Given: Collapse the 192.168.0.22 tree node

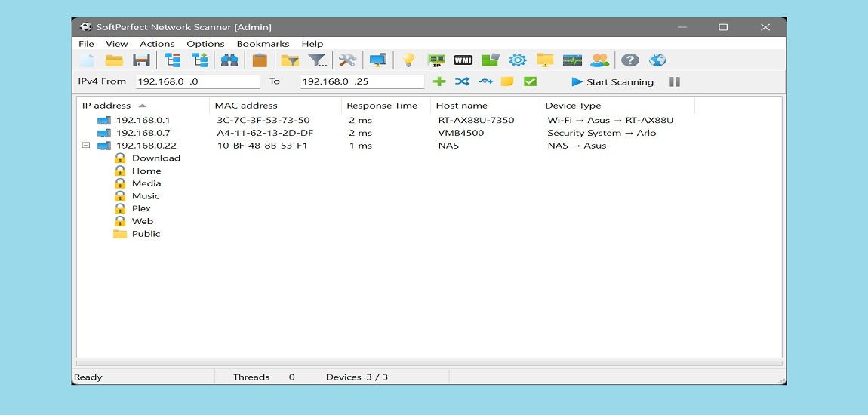Looking at the screenshot, I should pos(86,146).
